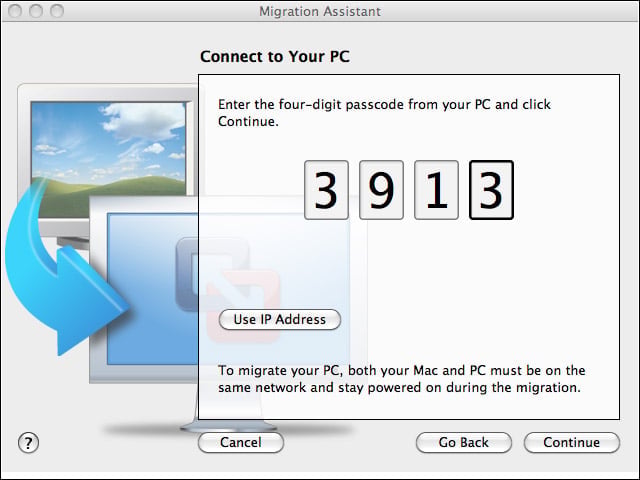Select the first passcode digit box
640x480 pixels.
coord(327,190)
